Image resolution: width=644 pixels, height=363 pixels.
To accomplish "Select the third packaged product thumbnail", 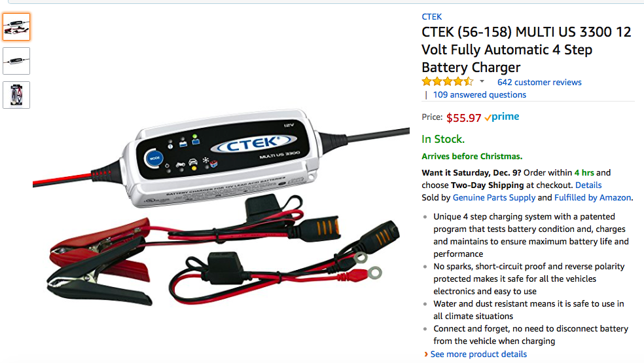I will pos(16,95).
